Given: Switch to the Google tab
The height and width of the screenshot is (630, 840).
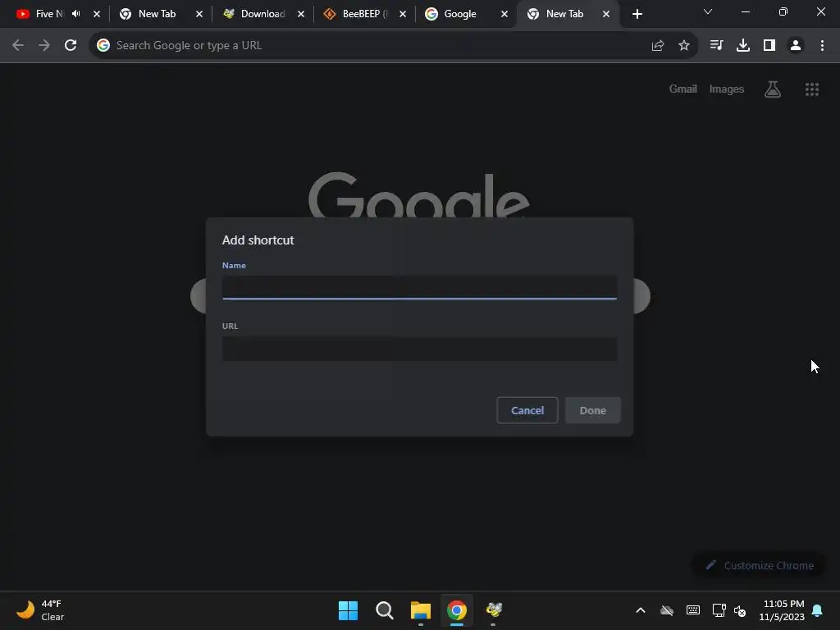Looking at the screenshot, I should click(x=459, y=14).
